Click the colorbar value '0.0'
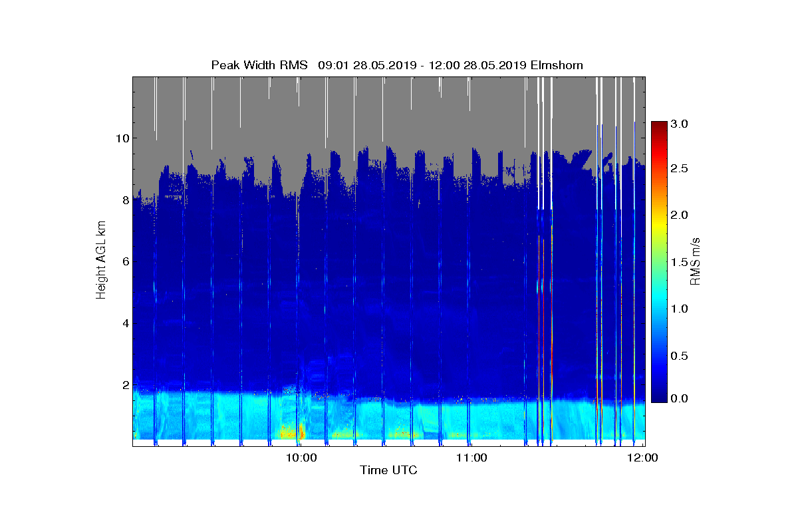Viewport: 798px width, 532px height. (x=680, y=398)
